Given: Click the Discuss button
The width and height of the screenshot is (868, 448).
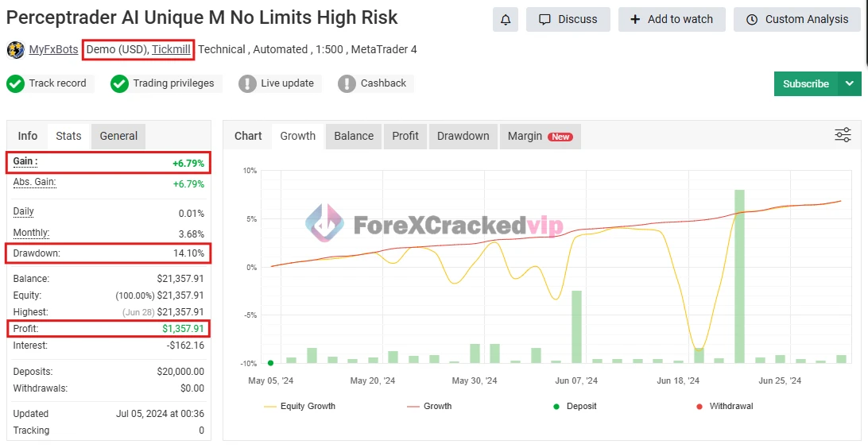Looking at the screenshot, I should (568, 19).
